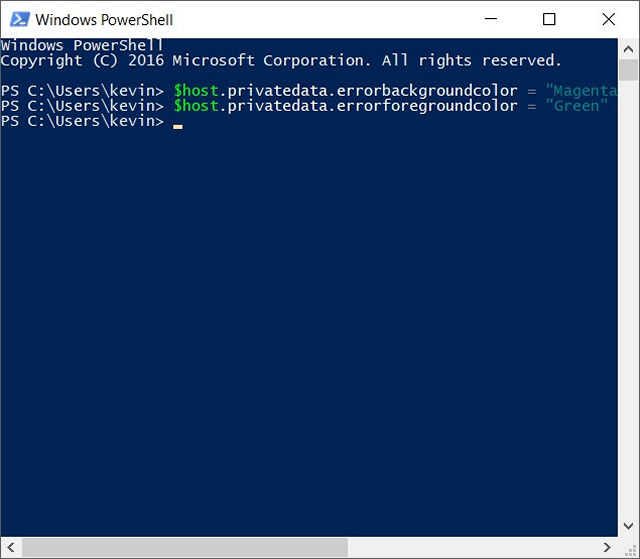Maximize the Windows PowerShell window
Viewport: 640px width, 559px height.
click(549, 19)
